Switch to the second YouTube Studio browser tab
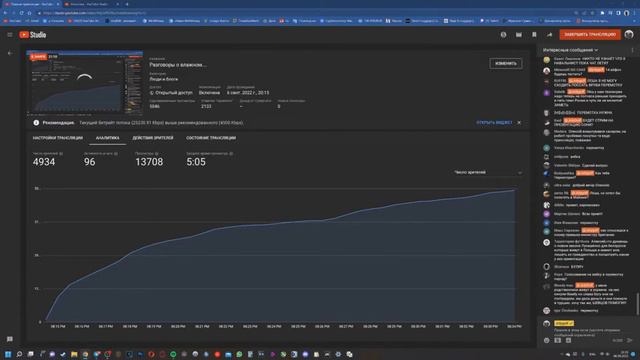The height and width of the screenshot is (360, 640). click(x=91, y=4)
